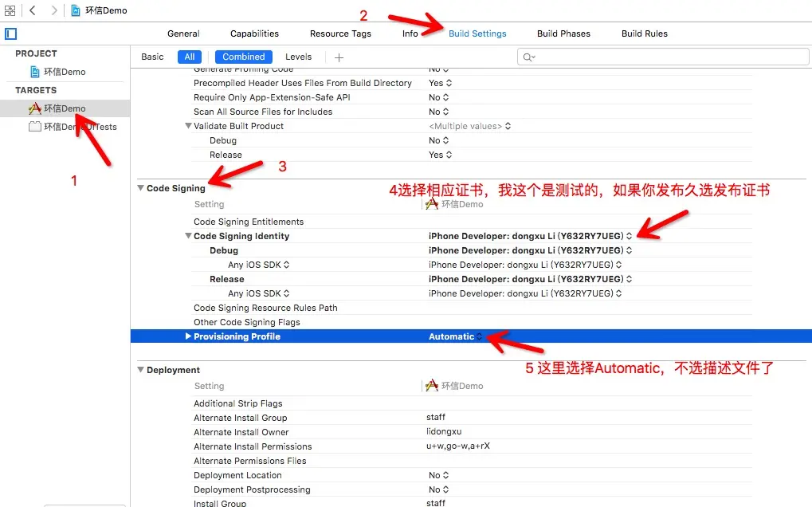Open the Capabilities tab
This screenshot has width=812, height=507.
254,33
